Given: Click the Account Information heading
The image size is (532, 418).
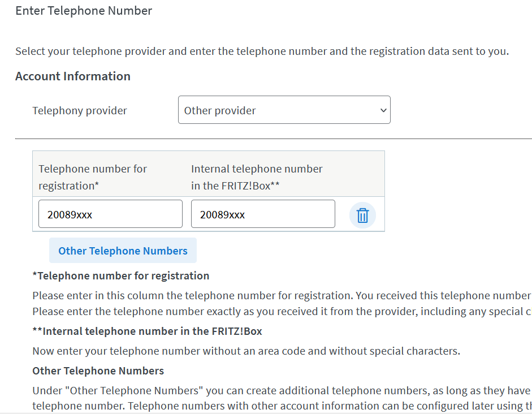Looking at the screenshot, I should (x=72, y=76).
